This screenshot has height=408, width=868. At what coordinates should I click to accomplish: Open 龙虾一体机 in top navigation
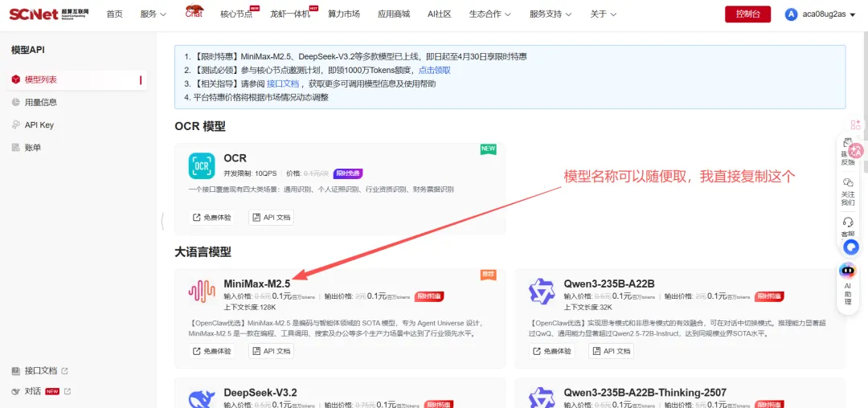pos(290,14)
